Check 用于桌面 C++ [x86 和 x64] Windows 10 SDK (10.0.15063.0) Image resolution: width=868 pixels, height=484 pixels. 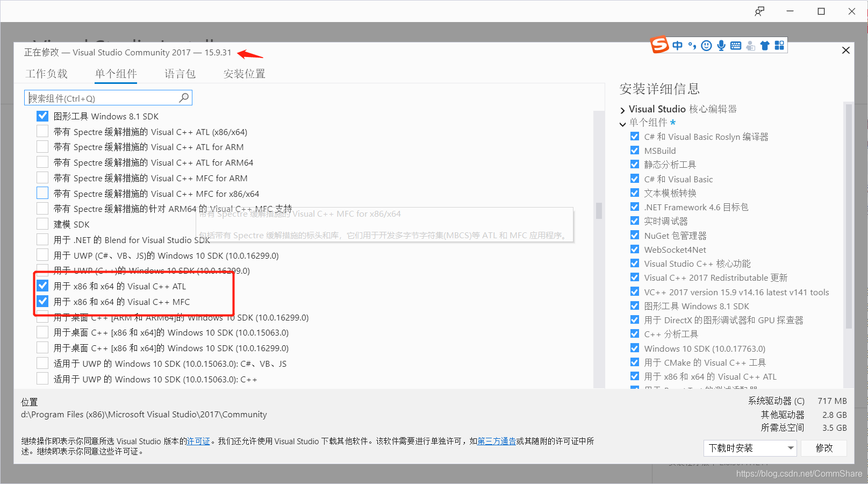point(42,332)
